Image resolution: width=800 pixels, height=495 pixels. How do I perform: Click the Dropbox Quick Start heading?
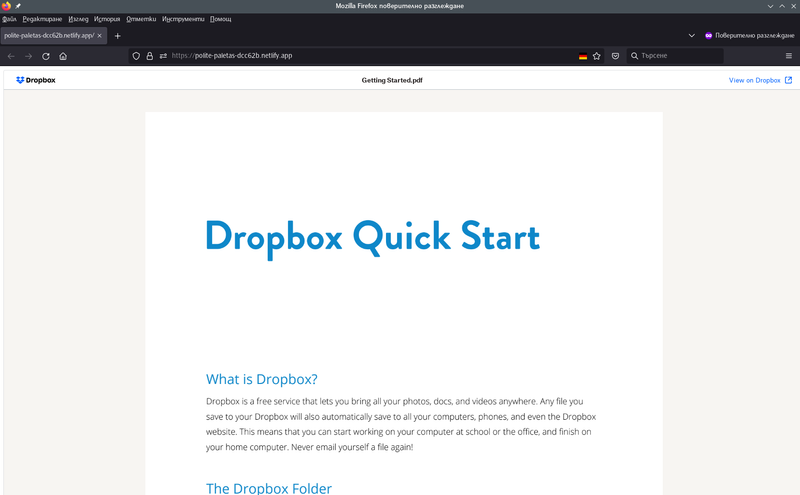click(372, 238)
